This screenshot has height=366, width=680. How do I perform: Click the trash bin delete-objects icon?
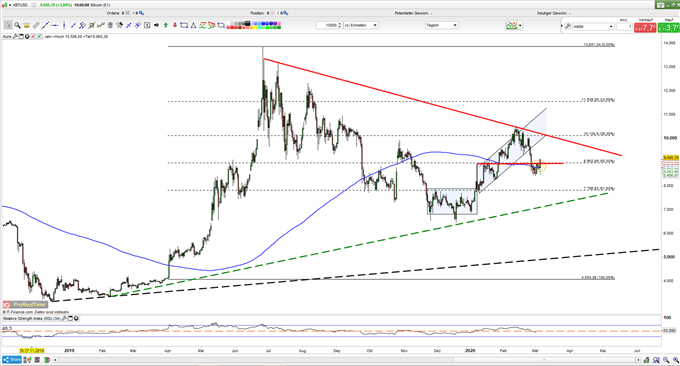[x=110, y=25]
